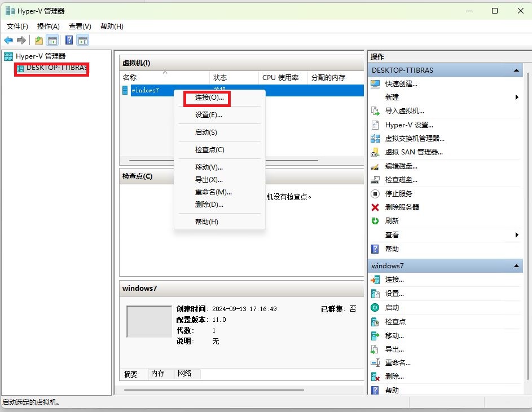This screenshot has width=532, height=412.
Task: Click 设置 in the windows7 actions section
Action: click(x=394, y=294)
